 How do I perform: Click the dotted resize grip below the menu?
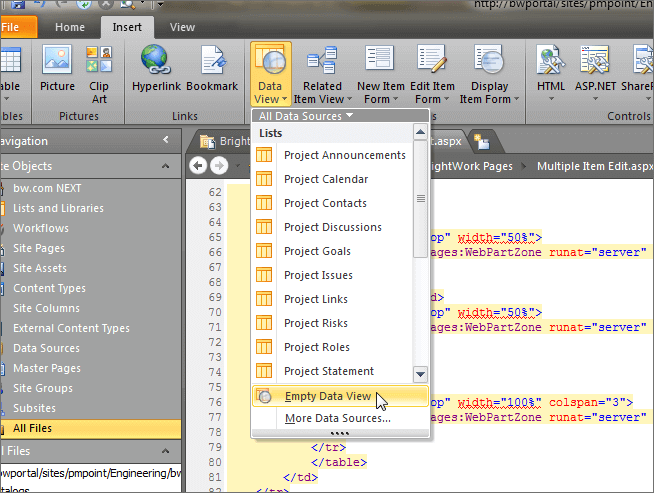coord(340,433)
